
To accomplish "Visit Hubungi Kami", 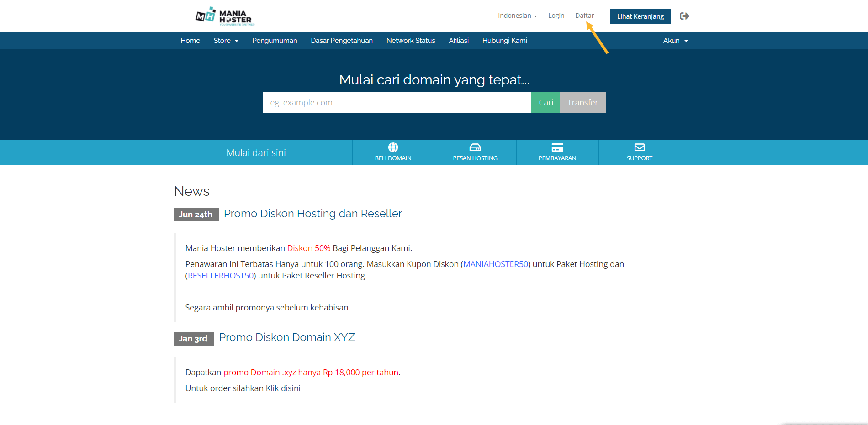I will pyautogui.click(x=504, y=40).
